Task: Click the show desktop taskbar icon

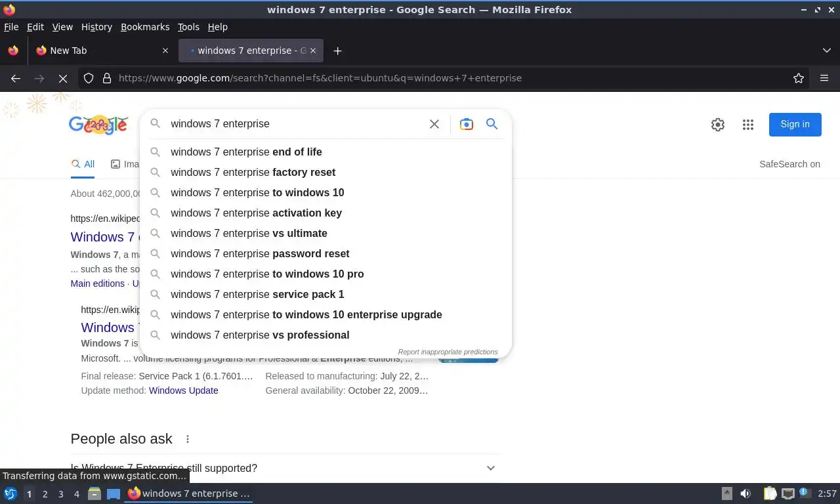Action: pos(114,493)
